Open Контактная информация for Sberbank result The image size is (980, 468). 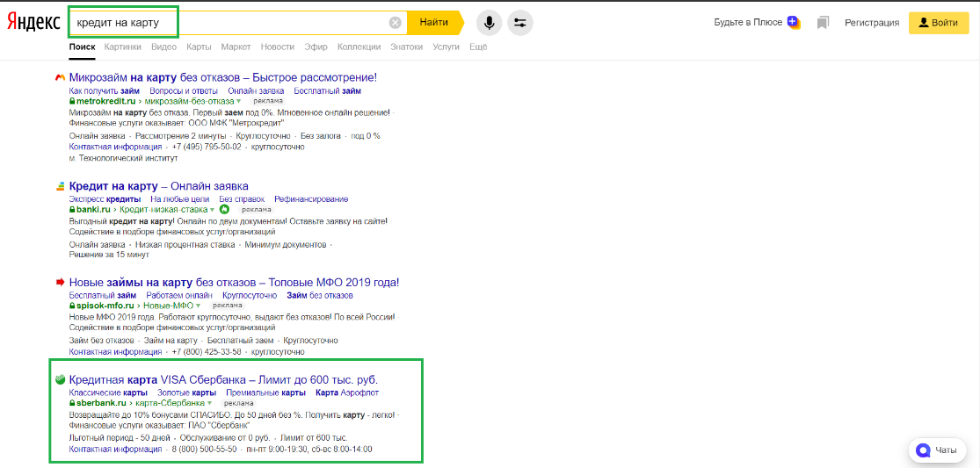[115, 450]
